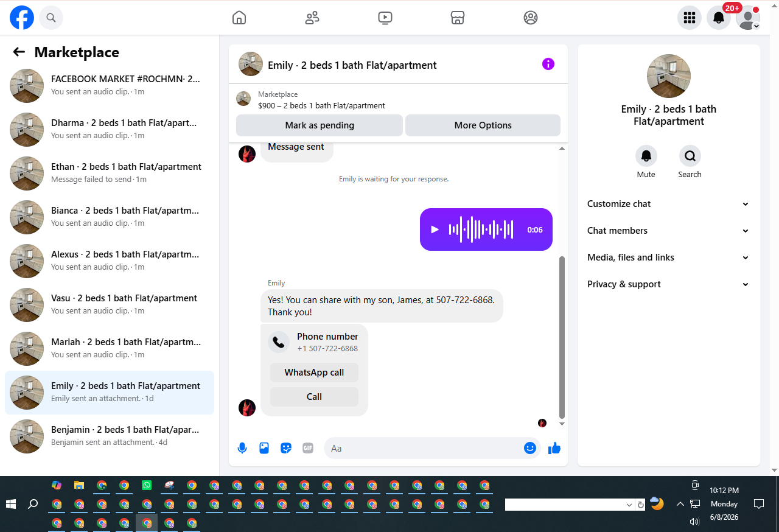The height and width of the screenshot is (532, 779).
Task: Expand the Chat members section
Action: [x=669, y=231]
